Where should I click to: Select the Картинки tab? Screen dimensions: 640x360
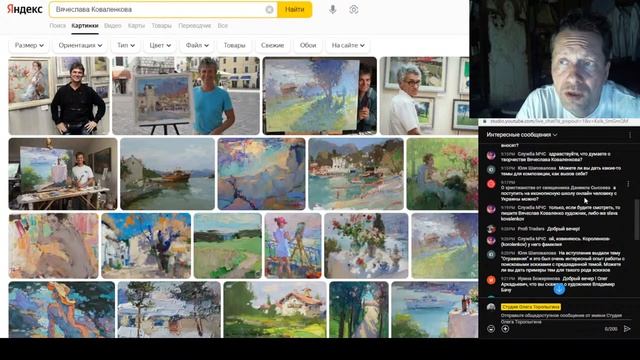(84, 25)
